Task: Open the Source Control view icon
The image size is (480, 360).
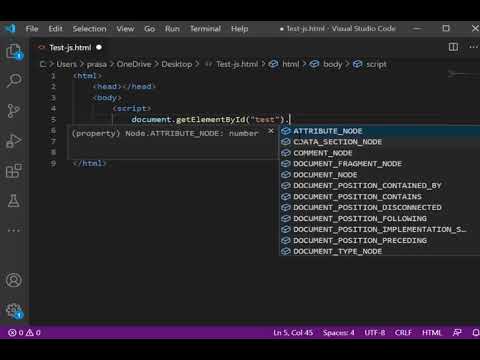Action: (x=14, y=111)
